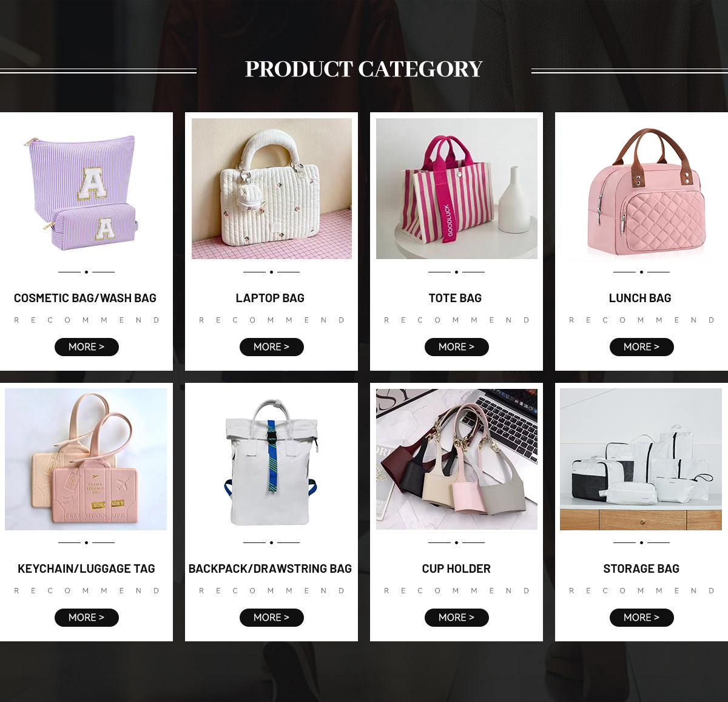Open the pink quilted lunch bag picture

641,189
